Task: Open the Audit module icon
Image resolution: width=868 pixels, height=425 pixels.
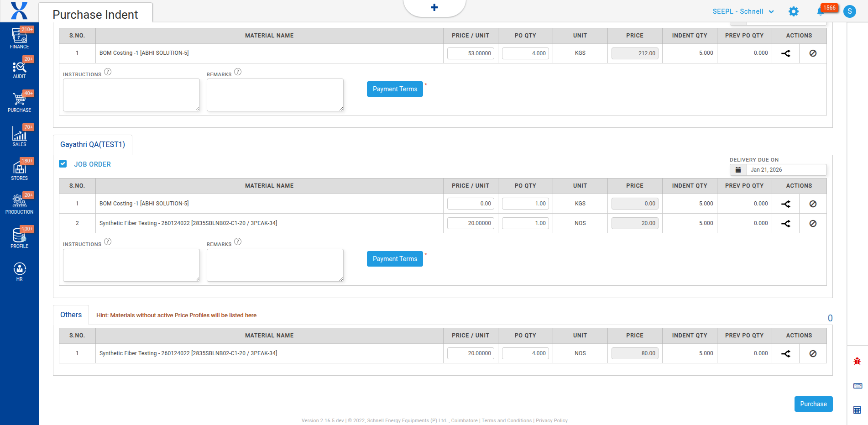Action: coord(19,69)
